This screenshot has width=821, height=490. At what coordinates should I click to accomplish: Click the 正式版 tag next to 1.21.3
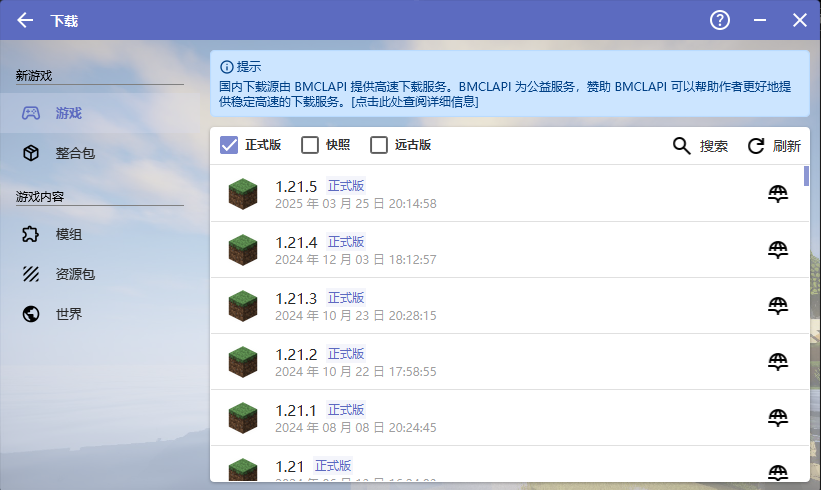click(346, 298)
